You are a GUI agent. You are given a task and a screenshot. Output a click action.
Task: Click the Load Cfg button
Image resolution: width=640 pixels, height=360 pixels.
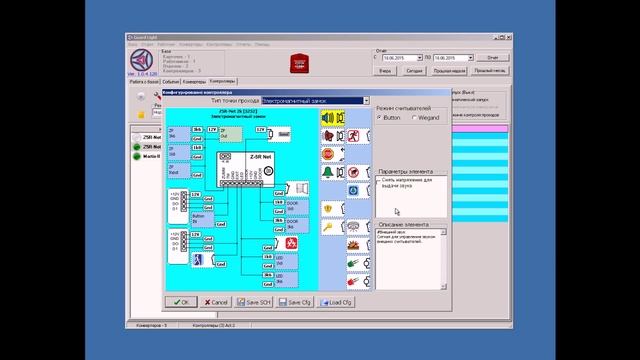336,302
